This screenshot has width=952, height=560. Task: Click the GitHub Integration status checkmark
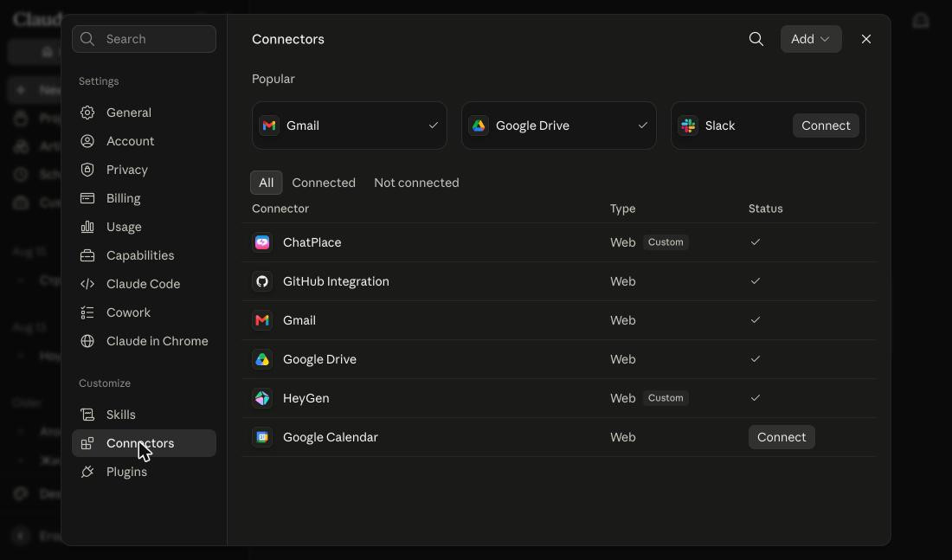tap(756, 280)
